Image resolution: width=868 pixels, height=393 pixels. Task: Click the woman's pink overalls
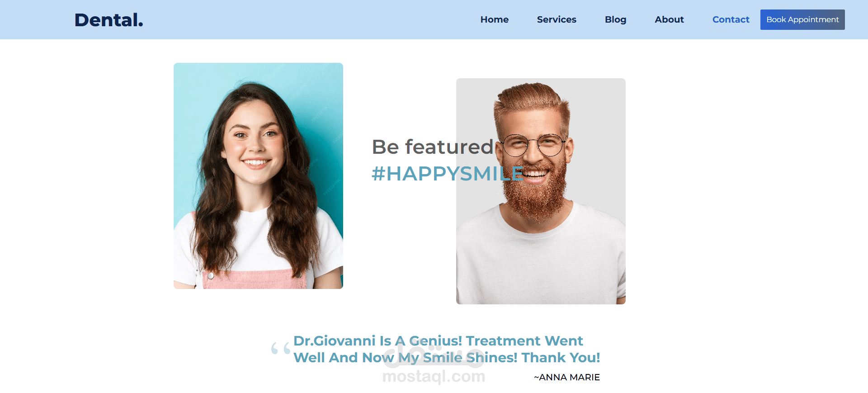click(x=255, y=279)
